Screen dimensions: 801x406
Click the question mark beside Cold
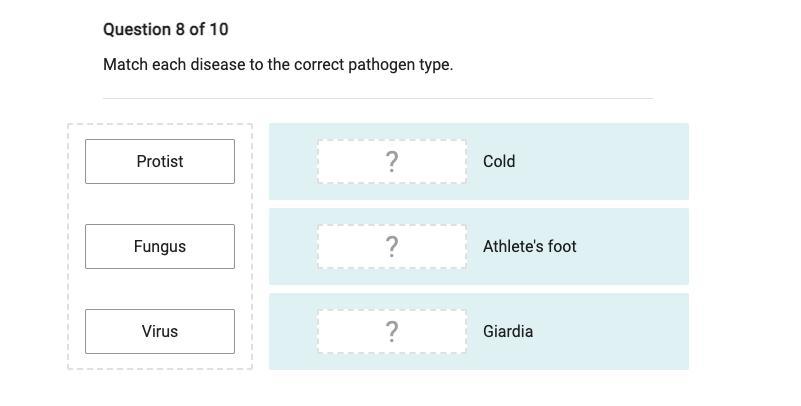392,161
